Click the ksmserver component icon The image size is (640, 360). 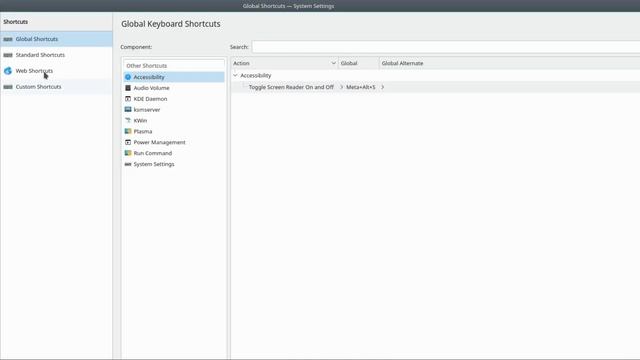[x=128, y=109]
